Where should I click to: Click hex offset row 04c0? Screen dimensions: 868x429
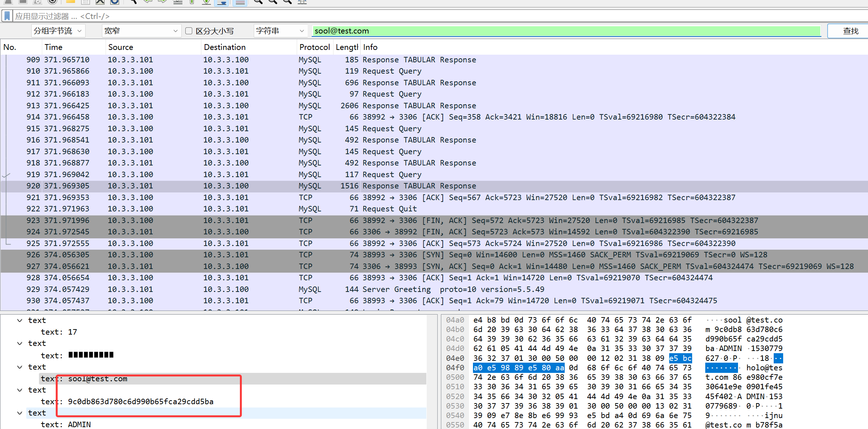455,339
